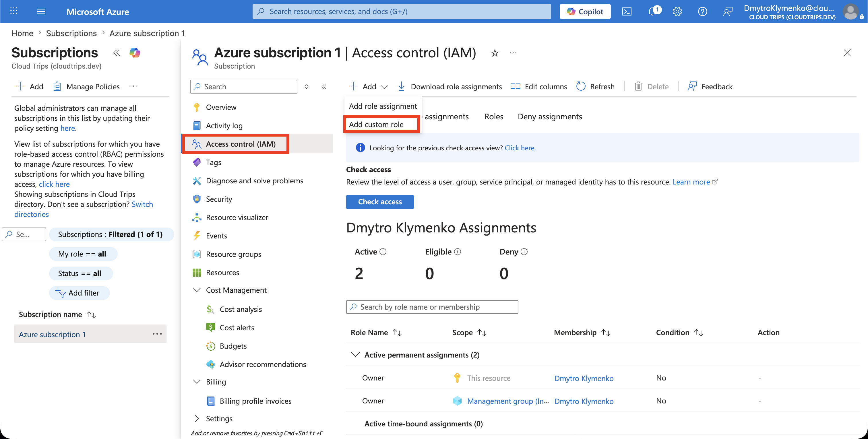The height and width of the screenshot is (439, 868).
Task: Collapse Active permanent assignments group
Action: point(355,355)
